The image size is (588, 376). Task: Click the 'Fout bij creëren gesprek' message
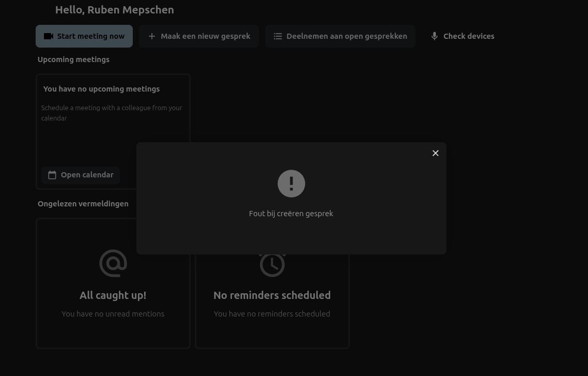click(291, 214)
